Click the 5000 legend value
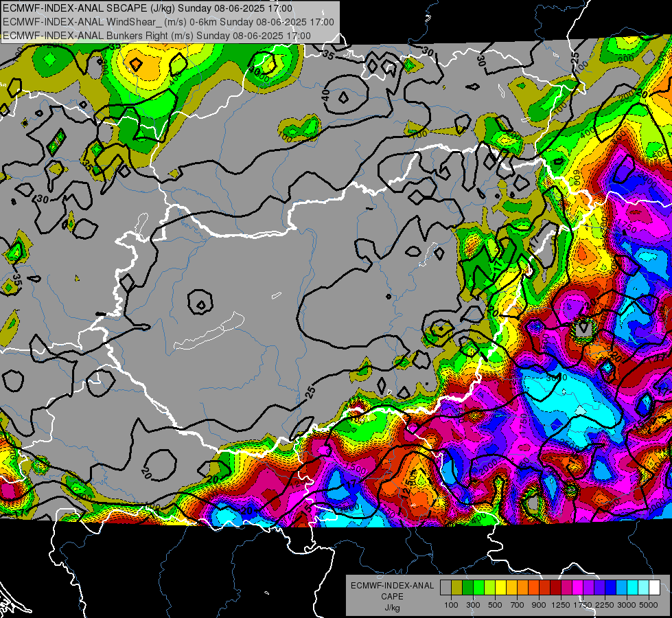This screenshot has width=672, height=618. coord(649,605)
